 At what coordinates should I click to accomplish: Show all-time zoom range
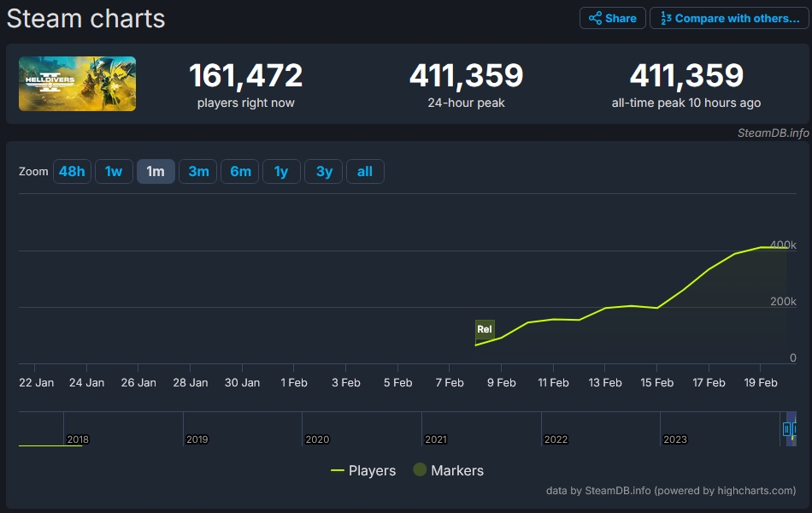(x=365, y=172)
